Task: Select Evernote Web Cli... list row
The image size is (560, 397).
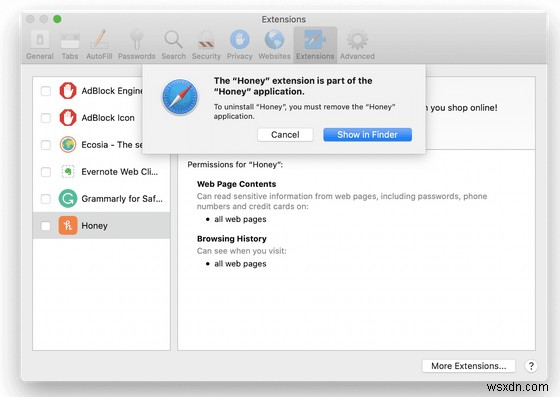Action: (x=101, y=172)
